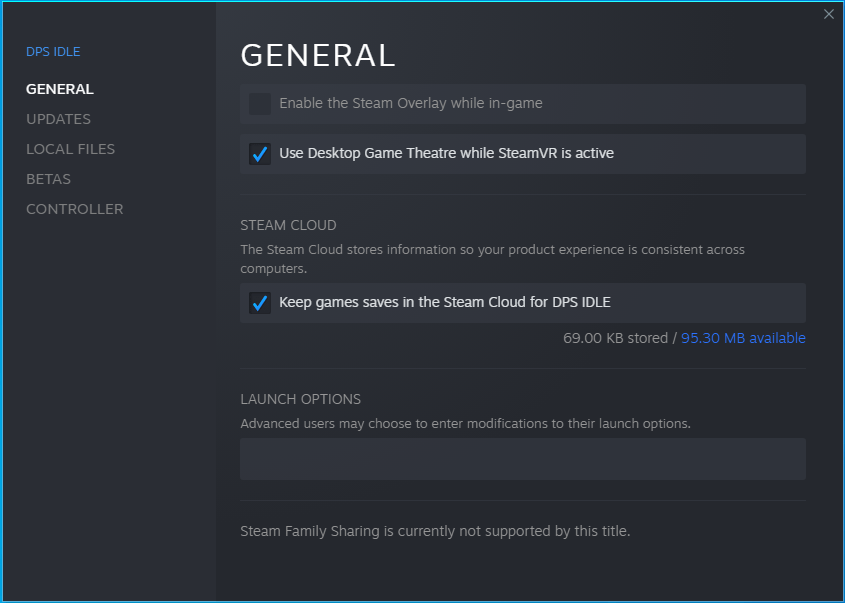The width and height of the screenshot is (845, 603).
Task: Enable the Steam Overlay checkbox
Action: [x=260, y=104]
